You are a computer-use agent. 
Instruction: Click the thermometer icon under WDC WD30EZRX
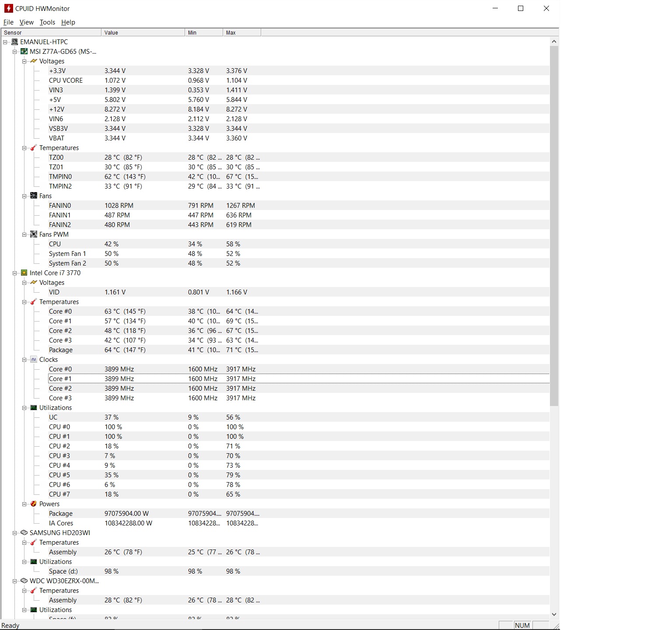coord(34,591)
